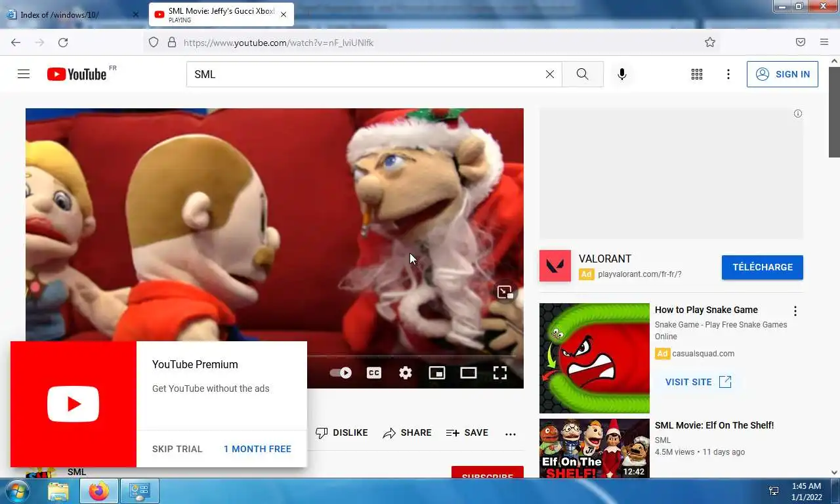Switch to miniplayer mode
Screen dimensions: 840x504
tap(437, 373)
